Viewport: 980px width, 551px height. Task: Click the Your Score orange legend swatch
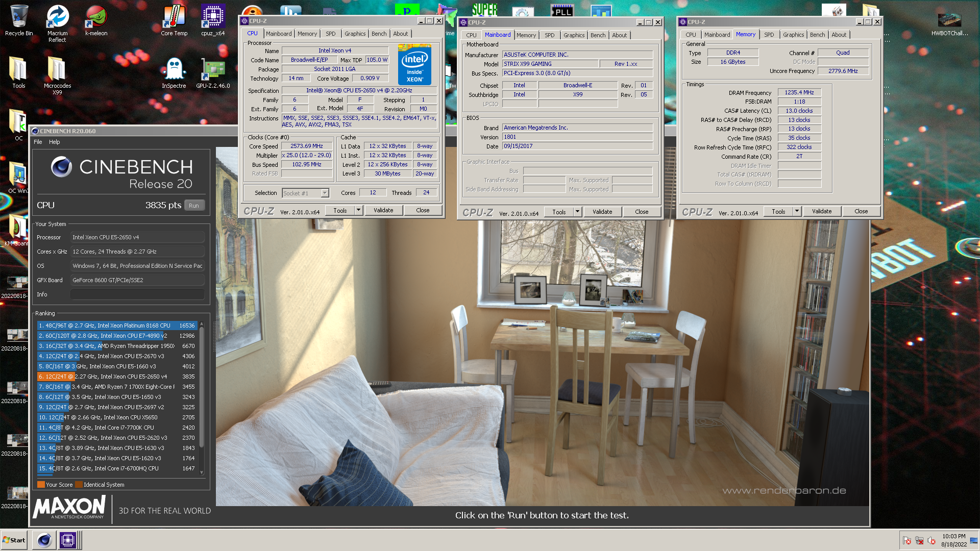(x=41, y=485)
